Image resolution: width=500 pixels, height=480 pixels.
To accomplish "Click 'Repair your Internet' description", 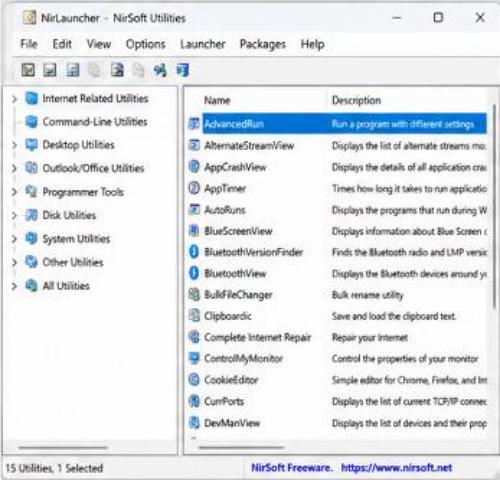I will click(370, 337).
